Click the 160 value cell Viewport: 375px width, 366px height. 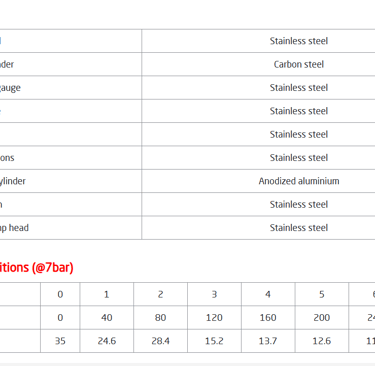click(x=268, y=318)
